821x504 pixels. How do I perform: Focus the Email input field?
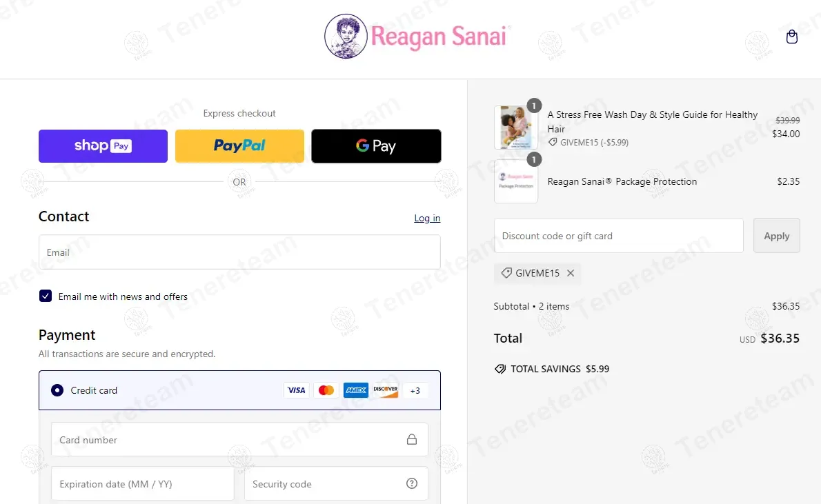239,252
